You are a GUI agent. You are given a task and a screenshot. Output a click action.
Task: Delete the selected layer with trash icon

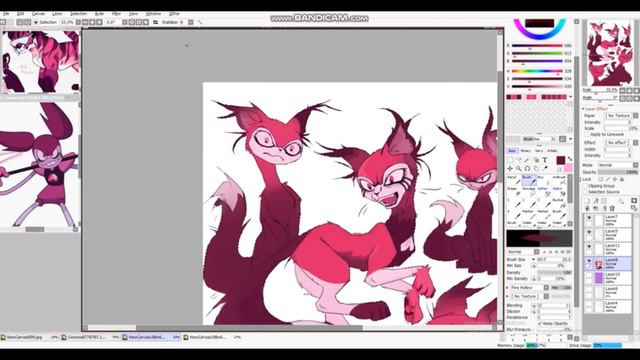[x=612, y=208]
